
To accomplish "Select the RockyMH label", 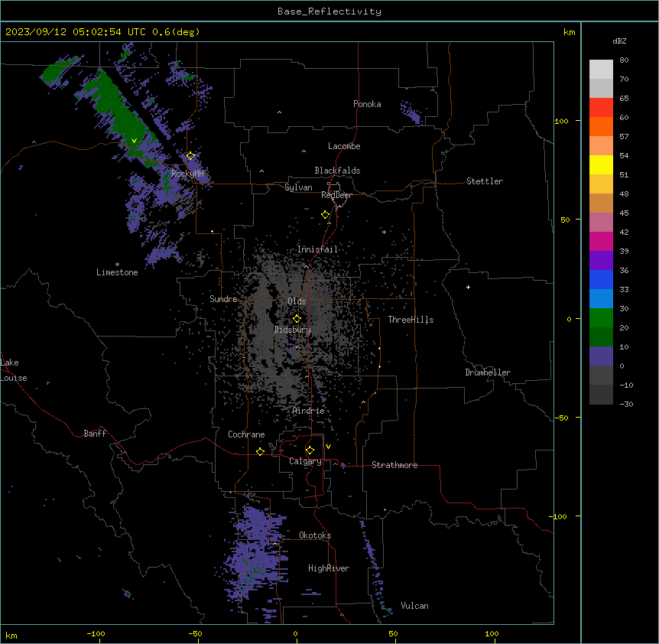I will tap(187, 174).
